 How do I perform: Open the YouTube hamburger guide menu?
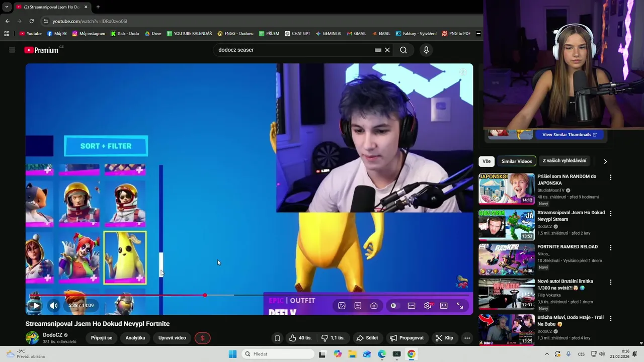click(12, 50)
